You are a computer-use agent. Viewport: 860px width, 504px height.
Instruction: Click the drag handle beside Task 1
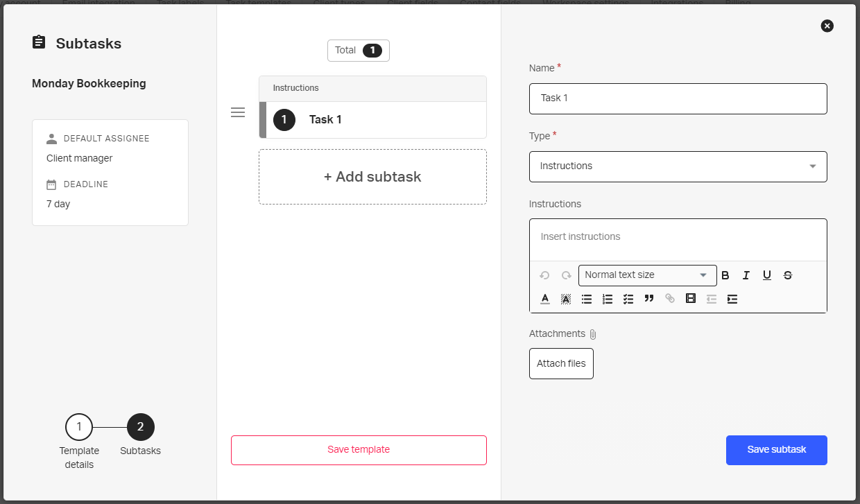(x=238, y=112)
